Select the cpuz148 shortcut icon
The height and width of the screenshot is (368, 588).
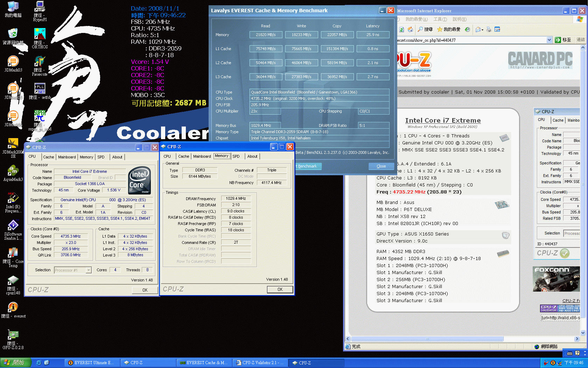(13, 284)
